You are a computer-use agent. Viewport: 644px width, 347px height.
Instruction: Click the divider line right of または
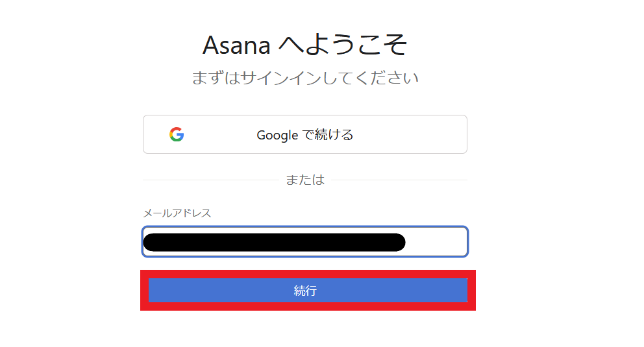click(399, 180)
